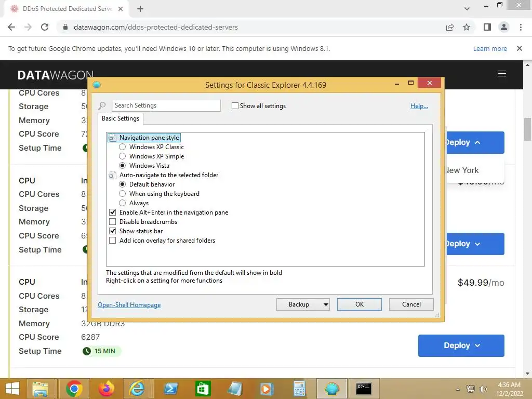Open a new Chrome tab
The image size is (532, 399).
click(x=140, y=9)
